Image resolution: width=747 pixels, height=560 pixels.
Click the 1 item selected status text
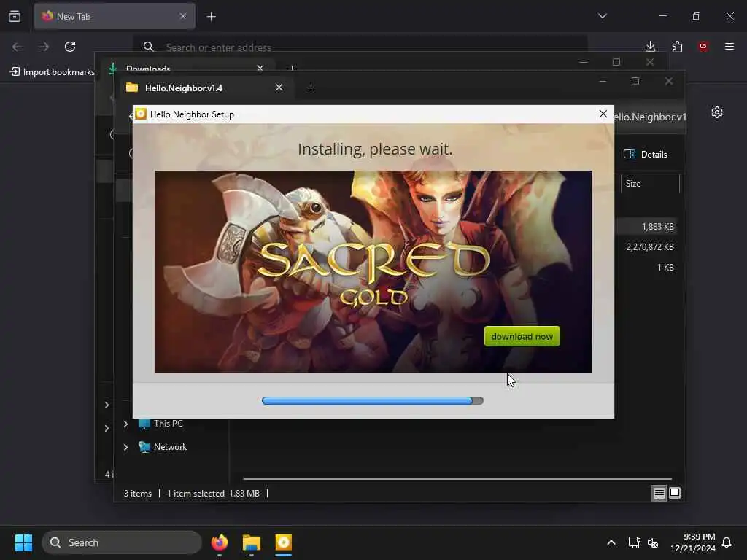click(x=196, y=494)
